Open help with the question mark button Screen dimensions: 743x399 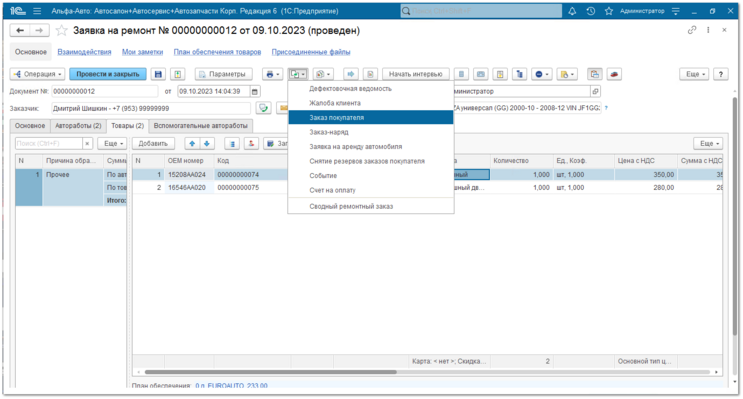click(721, 74)
